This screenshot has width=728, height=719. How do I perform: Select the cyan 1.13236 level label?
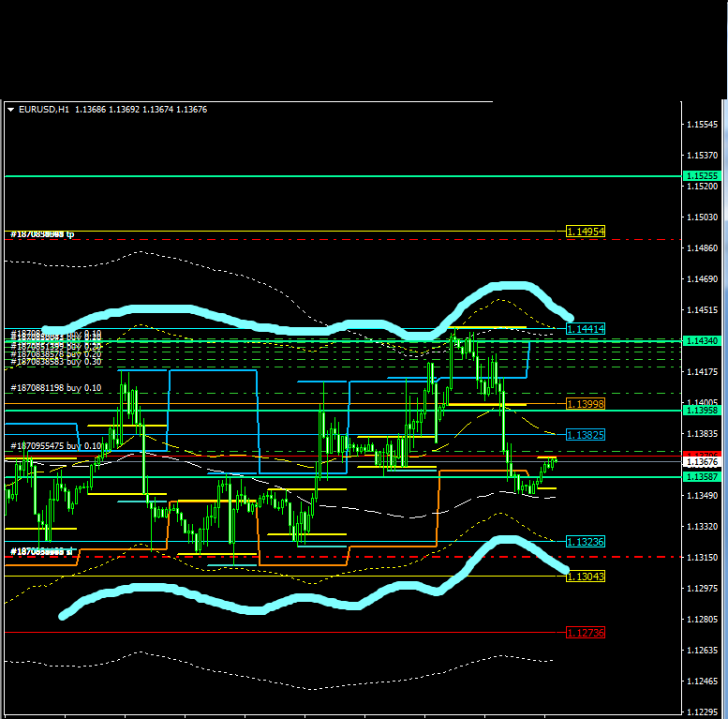pyautogui.click(x=586, y=542)
